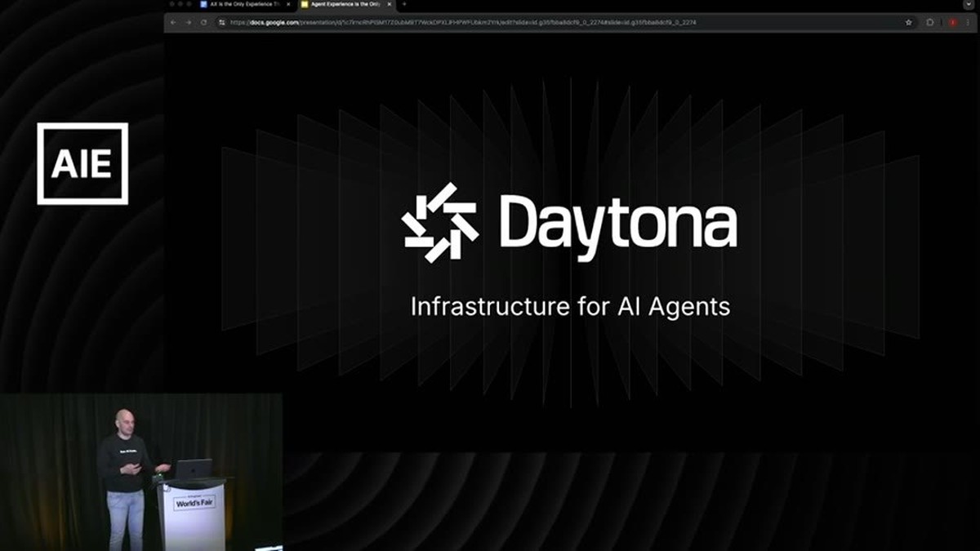Click the browser forward arrow
The image size is (980, 551).
[x=188, y=22]
